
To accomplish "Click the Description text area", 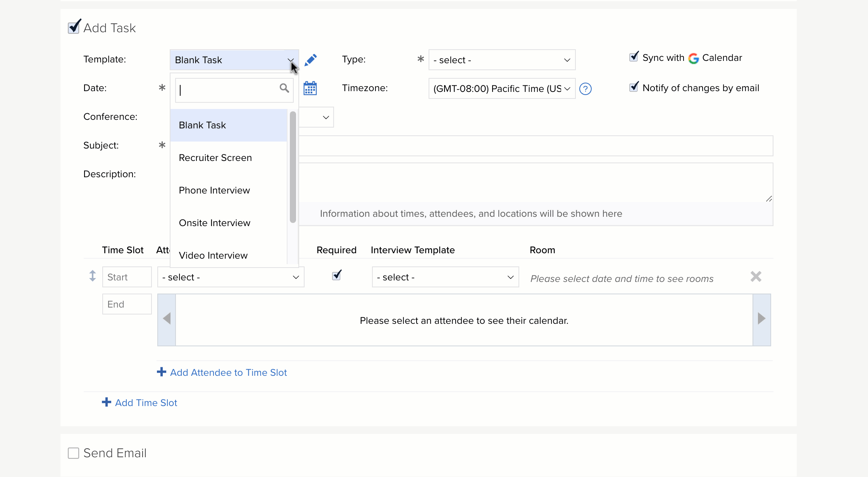I will 536,183.
